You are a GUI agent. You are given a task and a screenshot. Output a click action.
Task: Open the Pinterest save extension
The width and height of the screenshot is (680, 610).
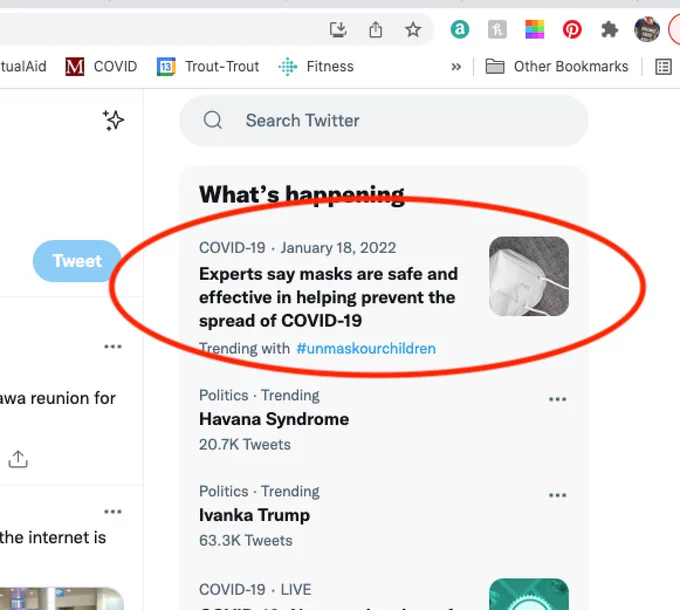572,29
